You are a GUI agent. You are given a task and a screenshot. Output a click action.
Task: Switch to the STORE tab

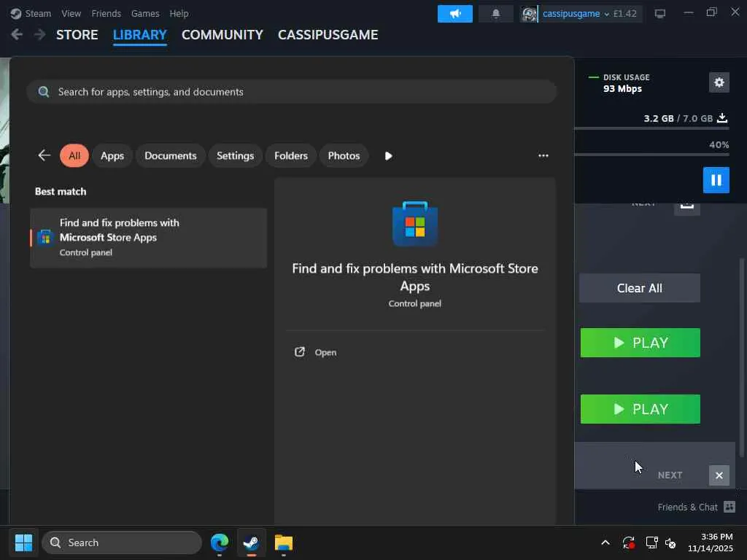77,35
